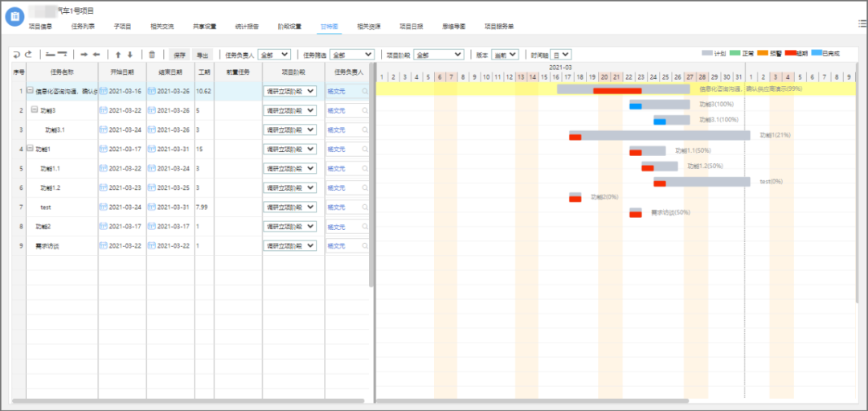868x411 pixels.
Task: Open end-date calendar icon for 功能3 row
Action: click(152, 110)
